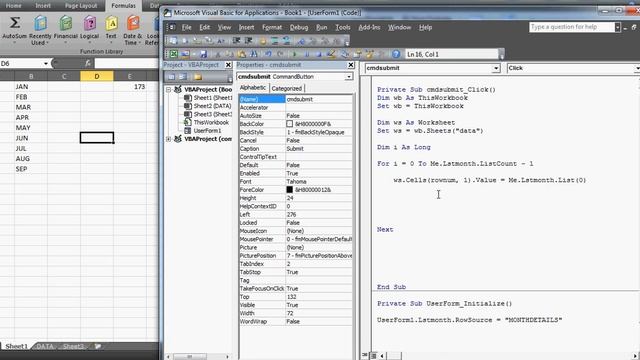Open the Click procedure dropdown
The width and height of the screenshot is (640, 360).
pyautogui.click(x=637, y=68)
